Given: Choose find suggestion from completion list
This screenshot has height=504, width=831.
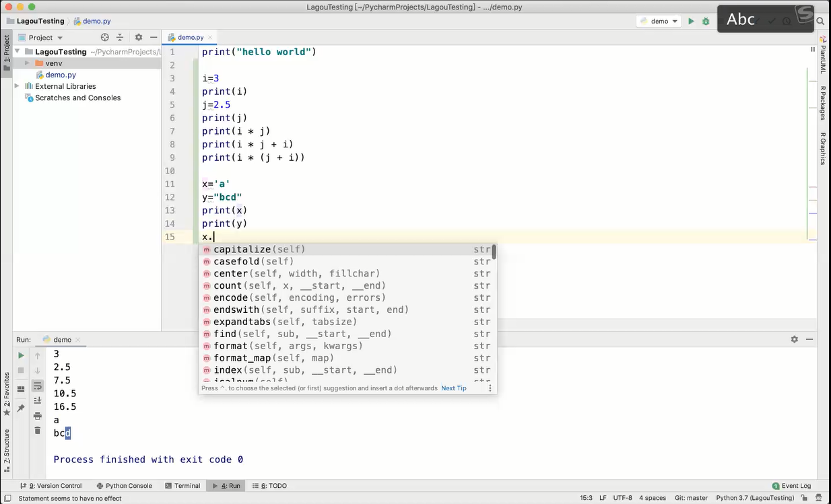Looking at the screenshot, I should [347, 334].
